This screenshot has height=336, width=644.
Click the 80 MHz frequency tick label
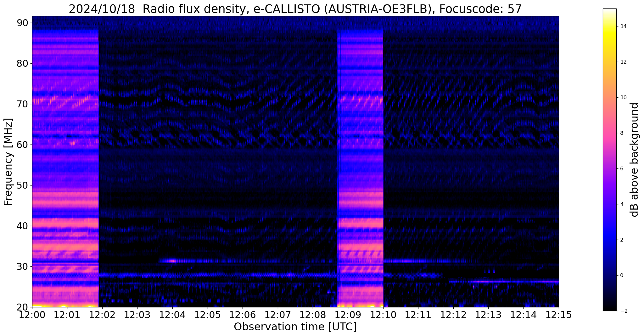tap(23, 63)
